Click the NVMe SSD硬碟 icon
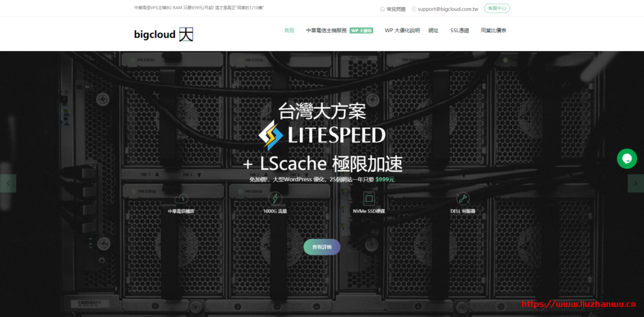 (369, 199)
